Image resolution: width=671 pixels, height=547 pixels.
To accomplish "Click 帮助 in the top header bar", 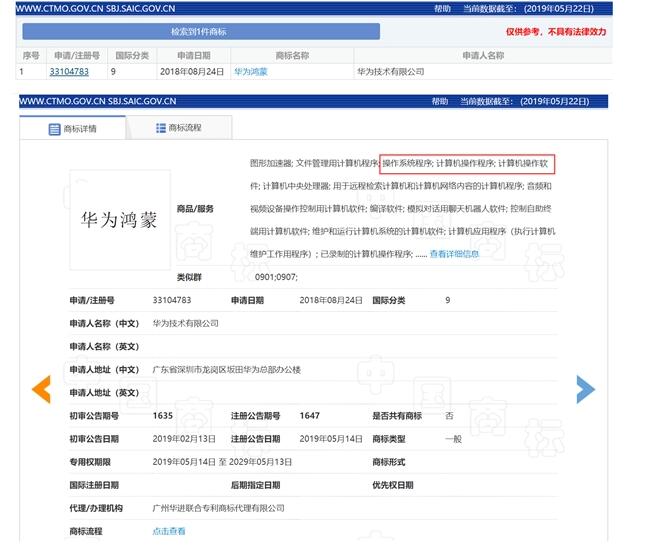I will [x=442, y=9].
